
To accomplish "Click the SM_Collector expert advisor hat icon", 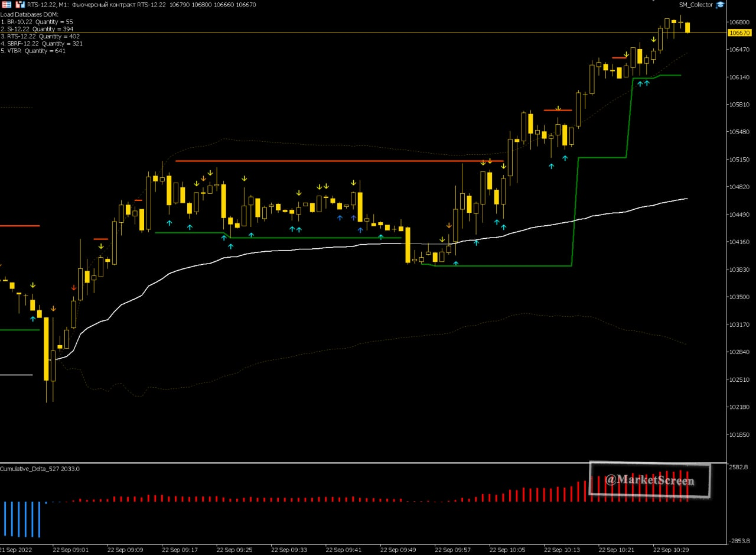I will tap(720, 5).
